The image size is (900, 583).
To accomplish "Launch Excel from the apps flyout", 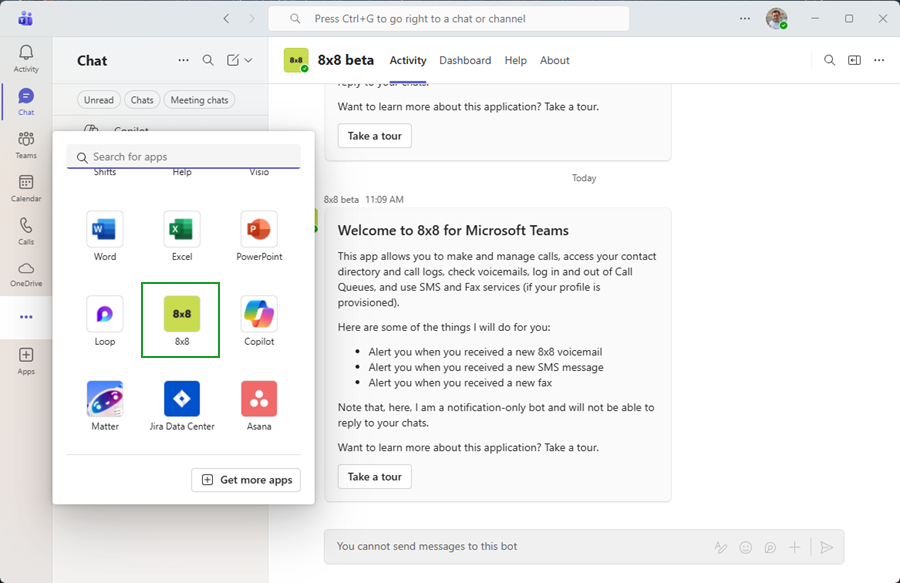I will [181, 230].
